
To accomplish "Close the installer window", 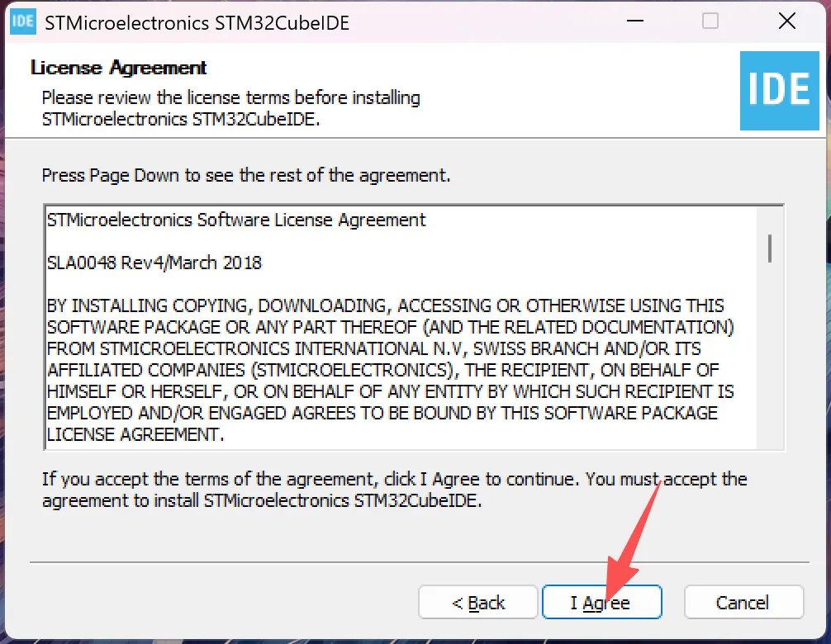I will point(787,21).
